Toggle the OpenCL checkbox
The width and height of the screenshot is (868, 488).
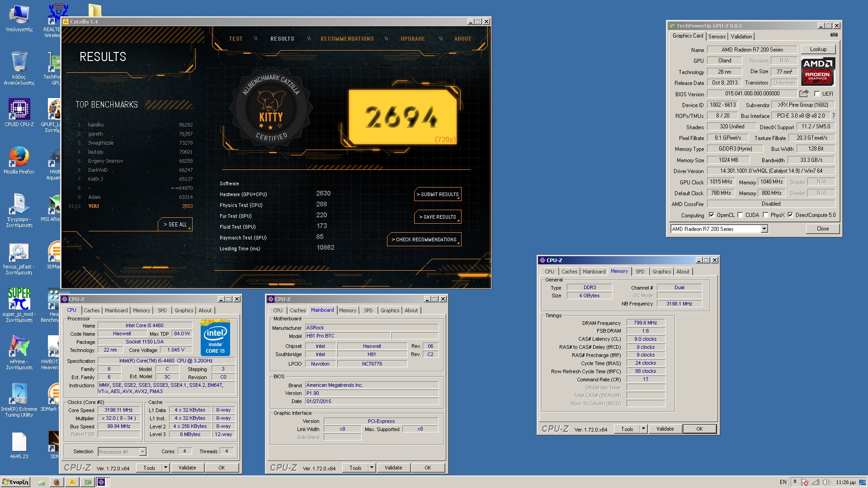point(712,215)
